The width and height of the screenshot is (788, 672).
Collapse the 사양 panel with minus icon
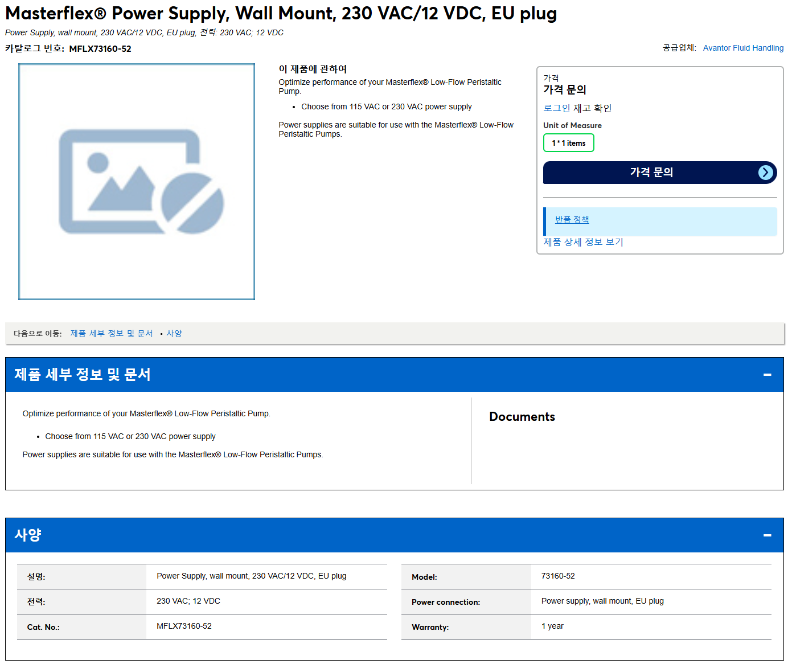767,535
